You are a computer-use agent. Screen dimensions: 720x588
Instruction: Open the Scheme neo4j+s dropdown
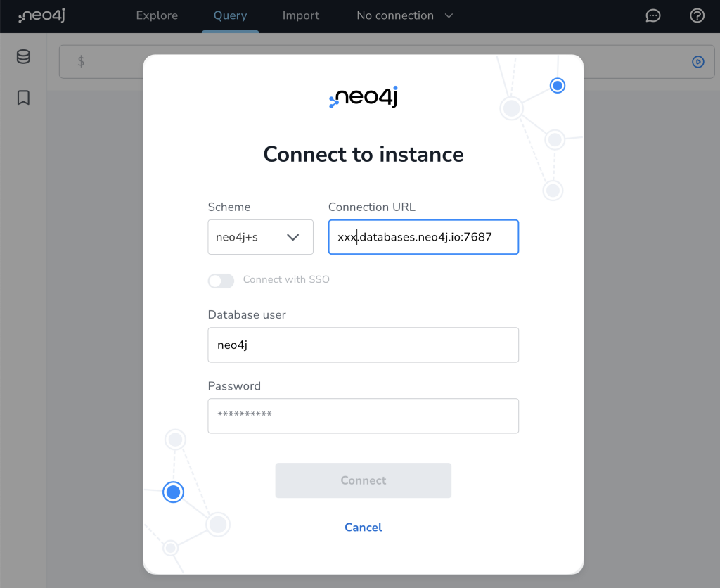260,237
